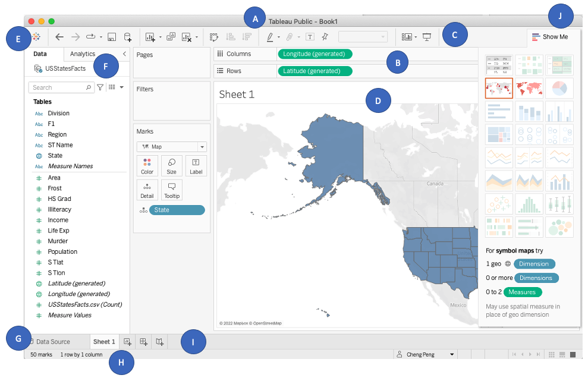This screenshot has width=588, height=378.
Task: Click the Color button in Marks card
Action: [x=147, y=166]
